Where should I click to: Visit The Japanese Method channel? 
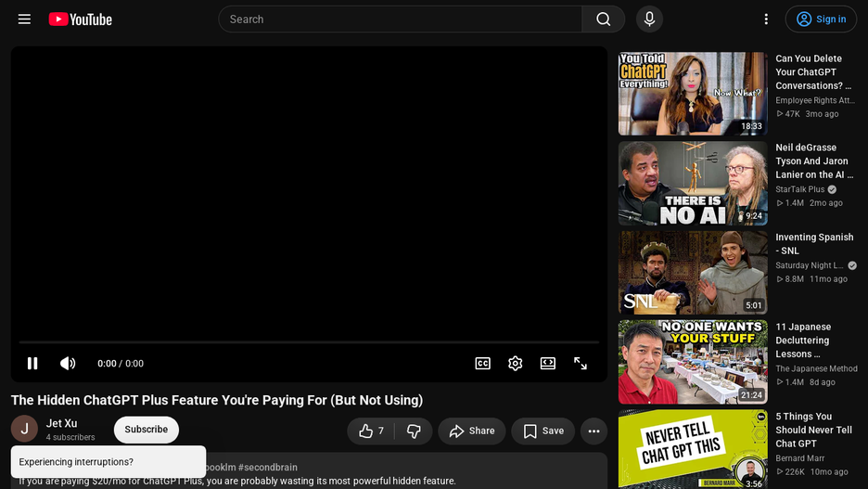pyautogui.click(x=816, y=368)
